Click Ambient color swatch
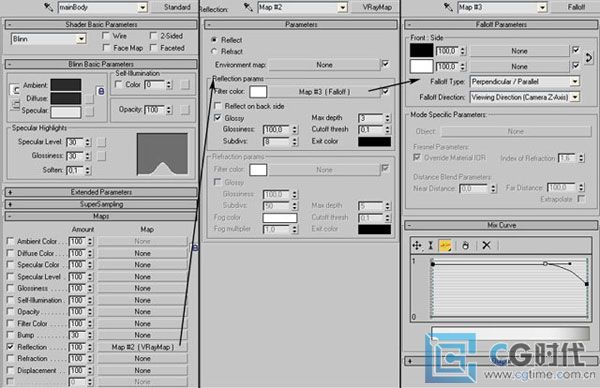 pos(66,85)
